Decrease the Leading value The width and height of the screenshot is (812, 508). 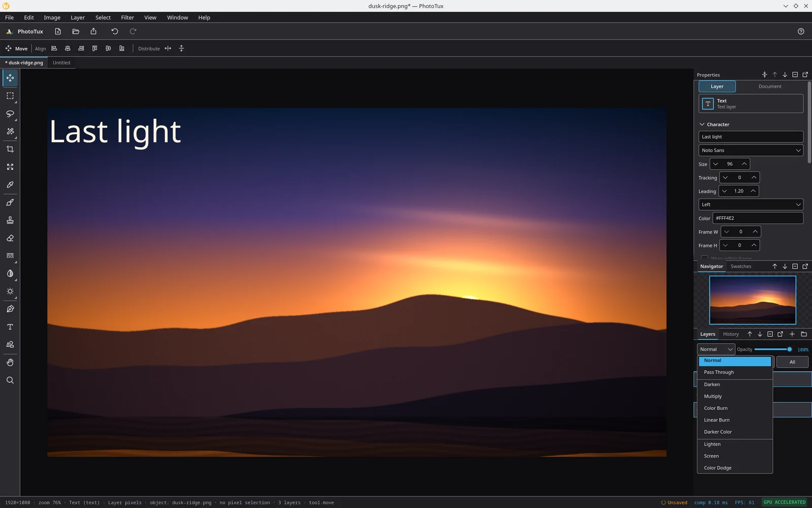tap(724, 192)
